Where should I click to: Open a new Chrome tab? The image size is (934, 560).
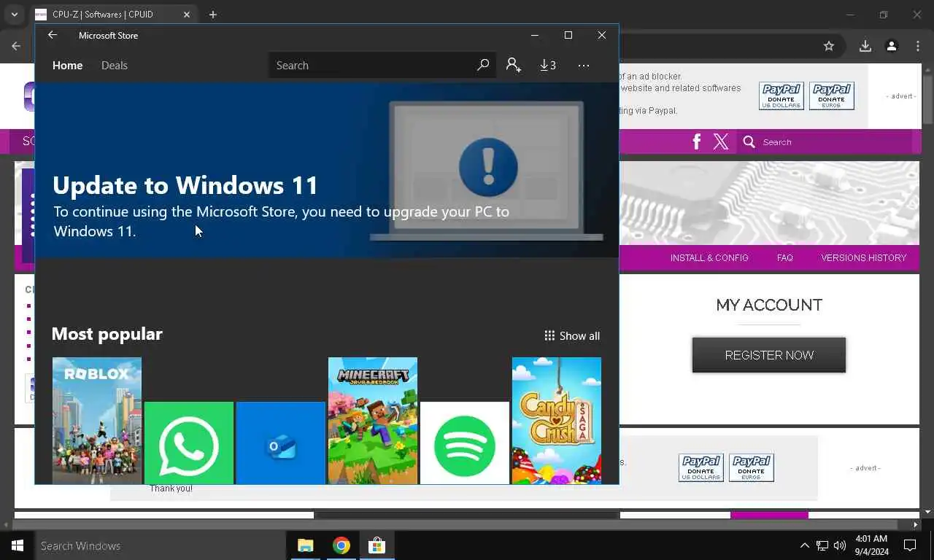click(x=213, y=15)
